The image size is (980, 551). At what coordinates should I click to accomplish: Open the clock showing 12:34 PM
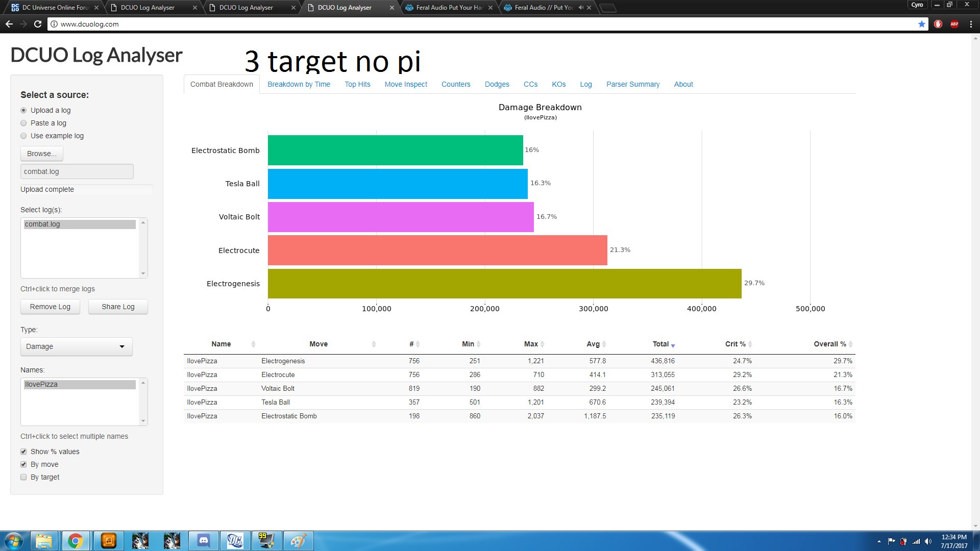[954, 541]
